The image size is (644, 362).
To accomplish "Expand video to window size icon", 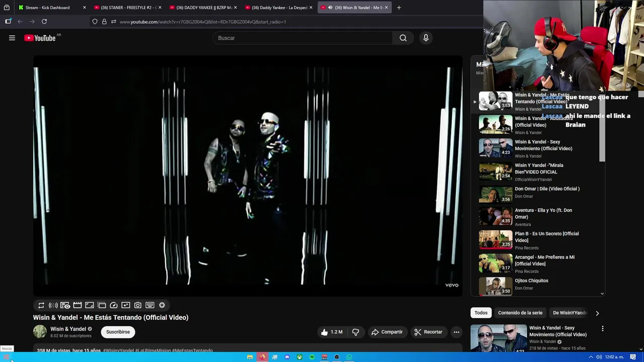I will tap(90, 305).
